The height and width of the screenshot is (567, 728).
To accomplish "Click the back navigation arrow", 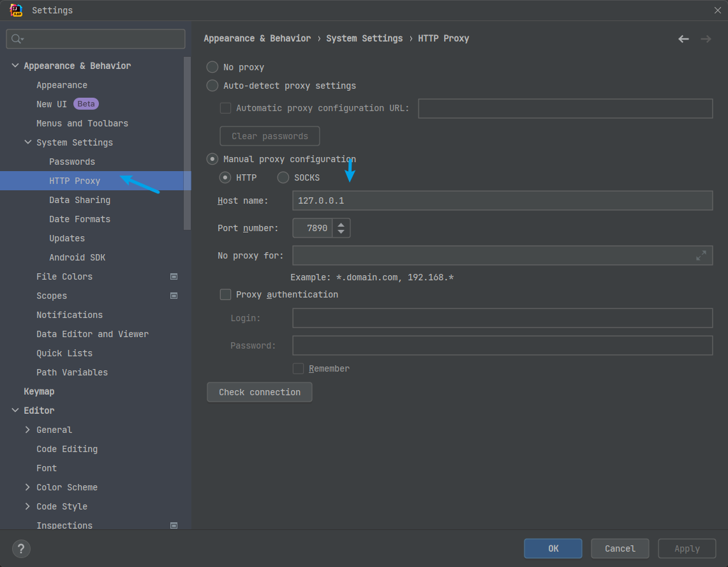I will 683,38.
